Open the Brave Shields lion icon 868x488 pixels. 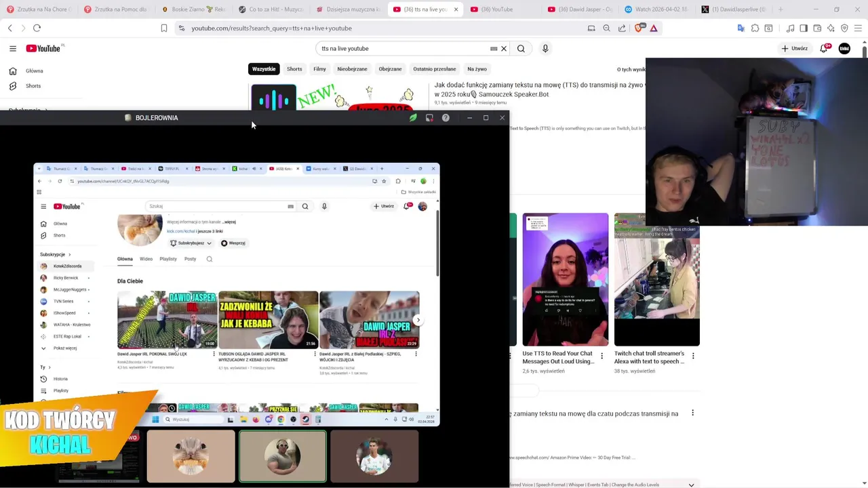pos(638,28)
